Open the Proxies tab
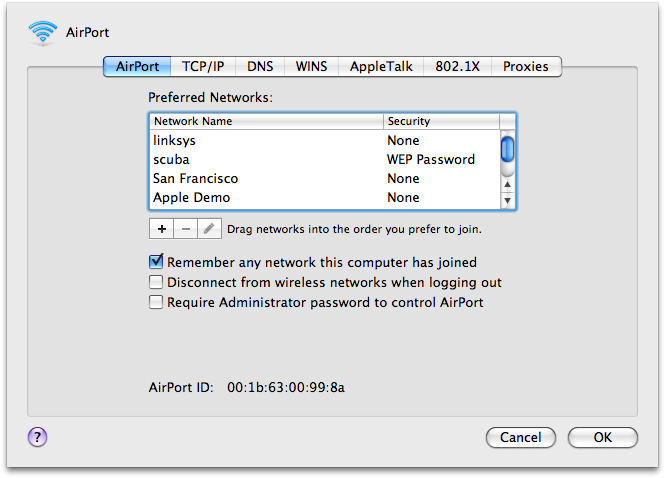Image resolution: width=665 pixels, height=478 pixels. pyautogui.click(x=526, y=67)
